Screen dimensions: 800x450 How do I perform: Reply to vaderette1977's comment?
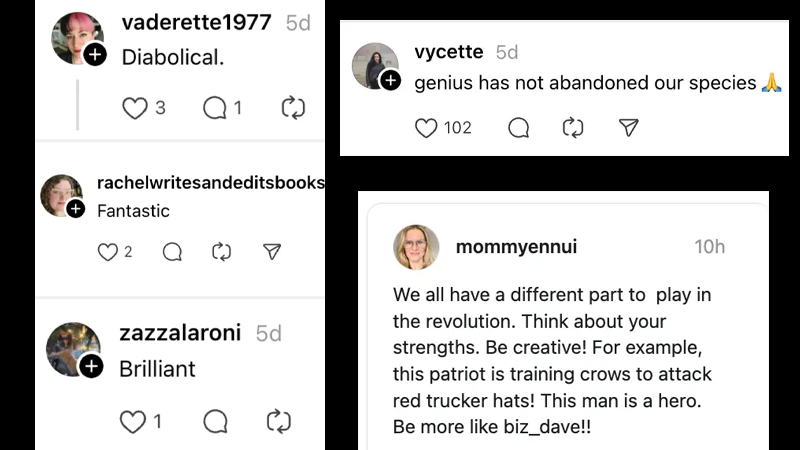click(x=215, y=108)
